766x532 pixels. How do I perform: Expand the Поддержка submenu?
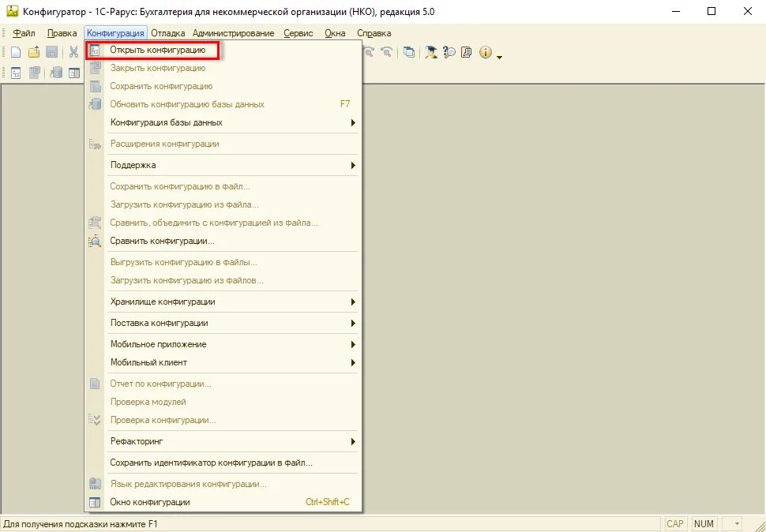click(x=223, y=165)
